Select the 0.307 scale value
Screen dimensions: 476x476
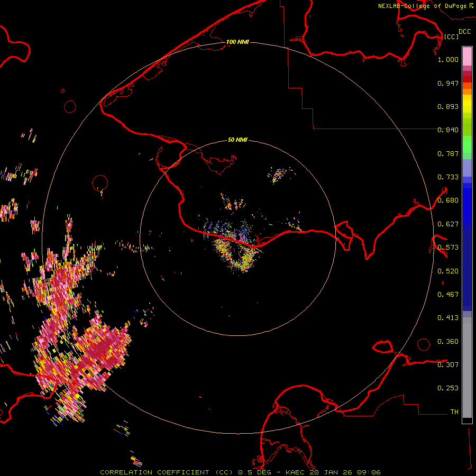[x=448, y=364]
